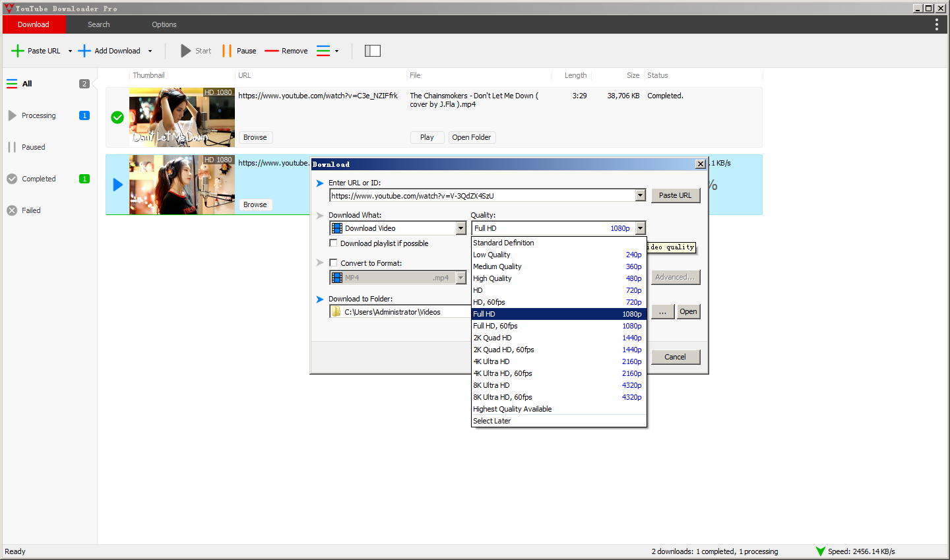
Task: Click the Start play icon in toolbar
Action: (185, 51)
